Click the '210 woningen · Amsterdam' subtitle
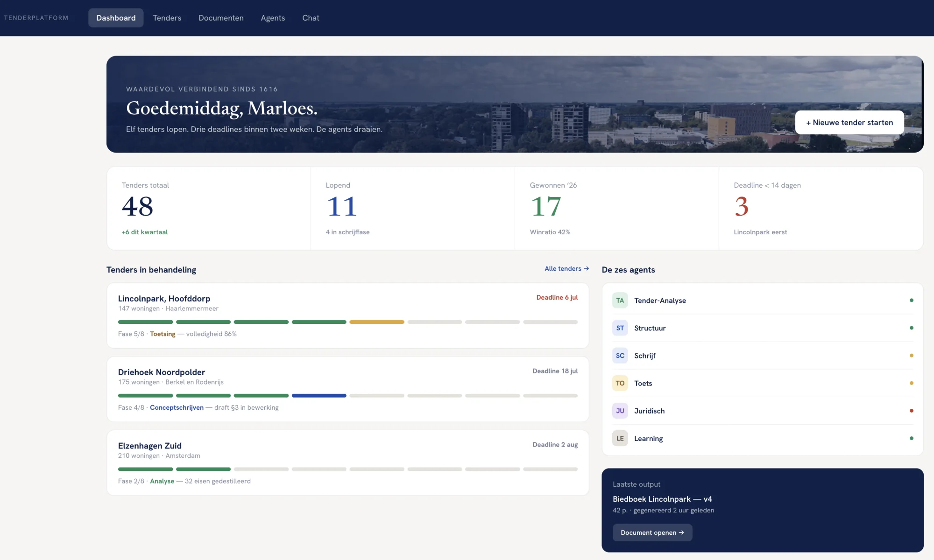Viewport: 934px width, 560px height. [159, 456]
